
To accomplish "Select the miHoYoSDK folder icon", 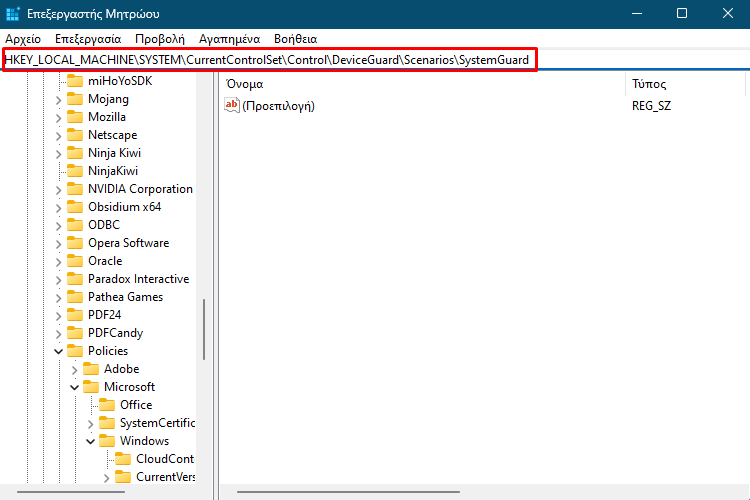I will coord(75,80).
